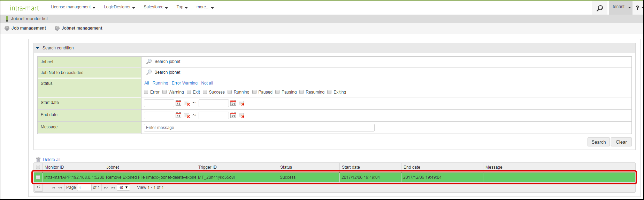Open the LogicDesigner menu
The height and width of the screenshot is (200, 644).
pyautogui.click(x=119, y=7)
